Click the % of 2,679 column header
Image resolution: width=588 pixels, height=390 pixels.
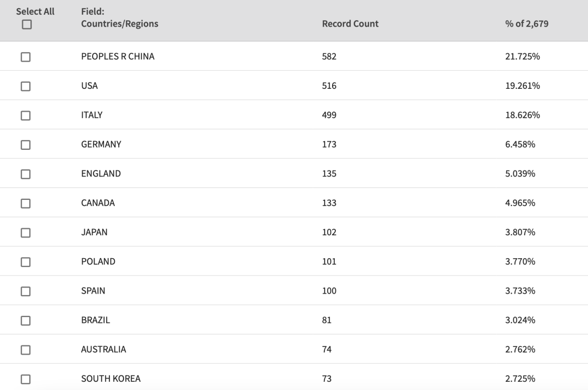coord(526,23)
